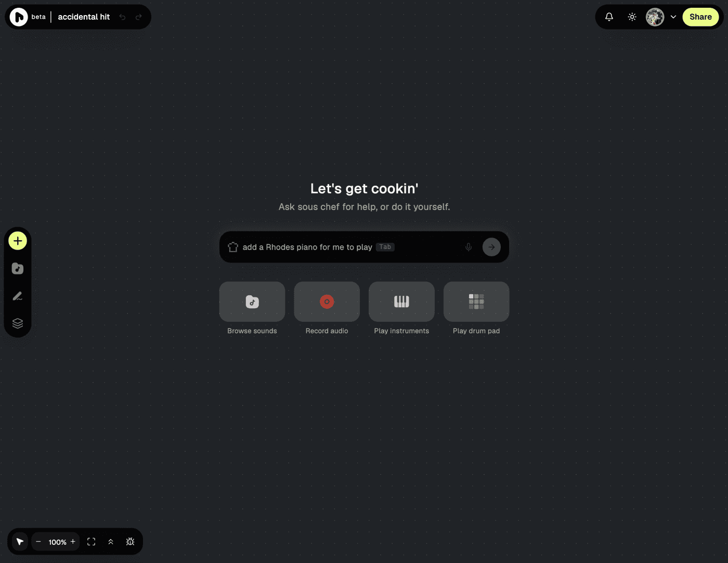Submit prompt with the arrow button

tap(491, 247)
